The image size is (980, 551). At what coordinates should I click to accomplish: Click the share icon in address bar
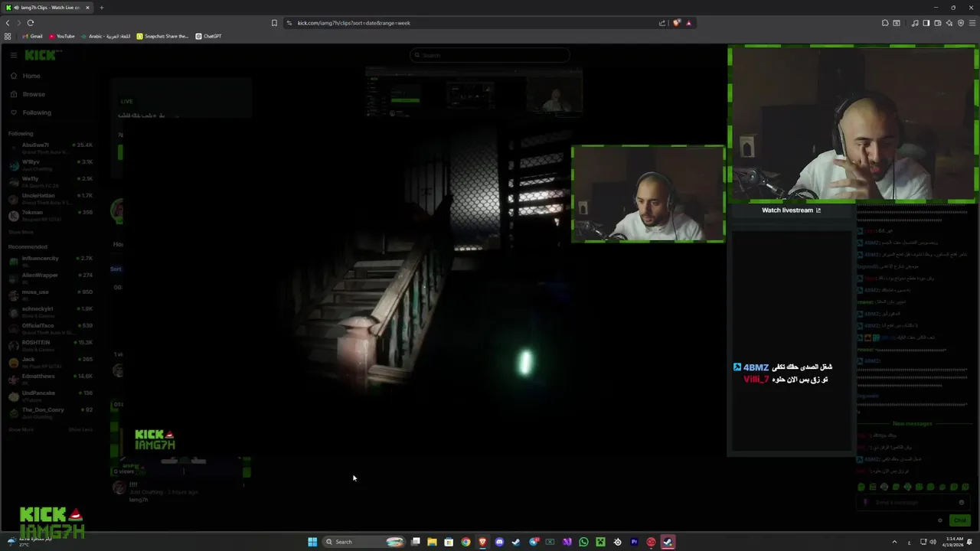pos(662,23)
